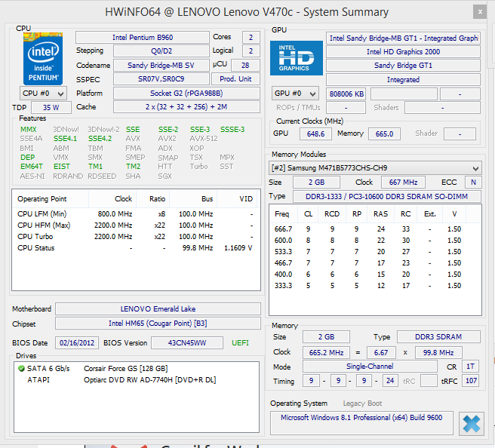Close the System Summary window from title bar

(479, 12)
